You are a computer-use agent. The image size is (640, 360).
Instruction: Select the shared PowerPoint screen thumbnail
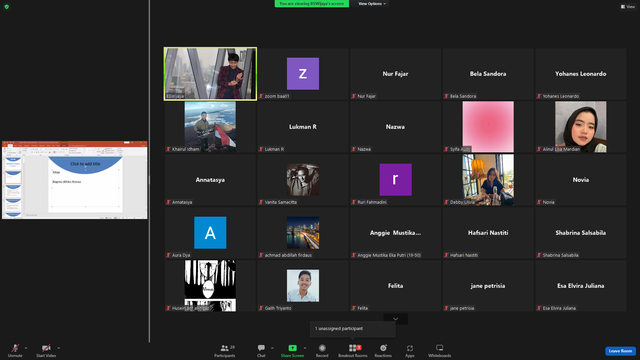[x=75, y=180]
